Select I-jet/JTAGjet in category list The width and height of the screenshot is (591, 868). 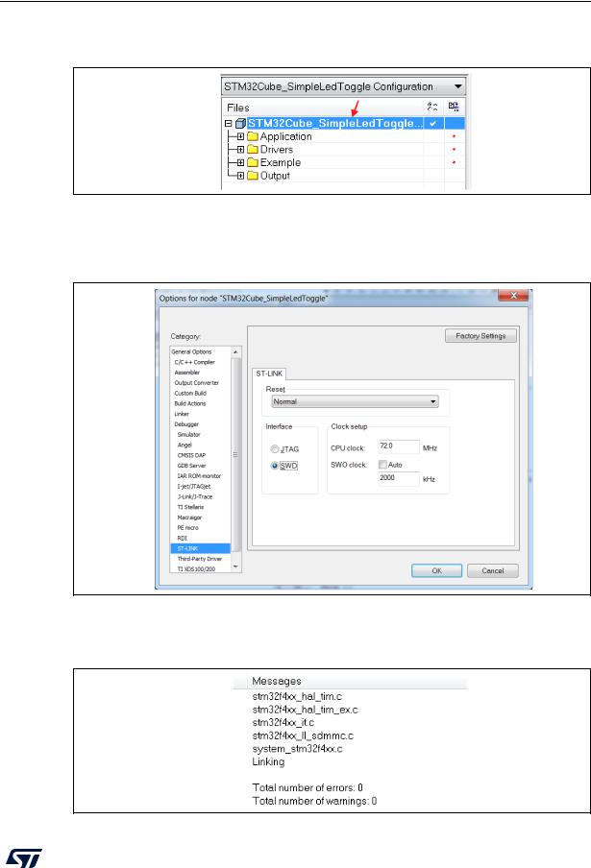(x=194, y=487)
